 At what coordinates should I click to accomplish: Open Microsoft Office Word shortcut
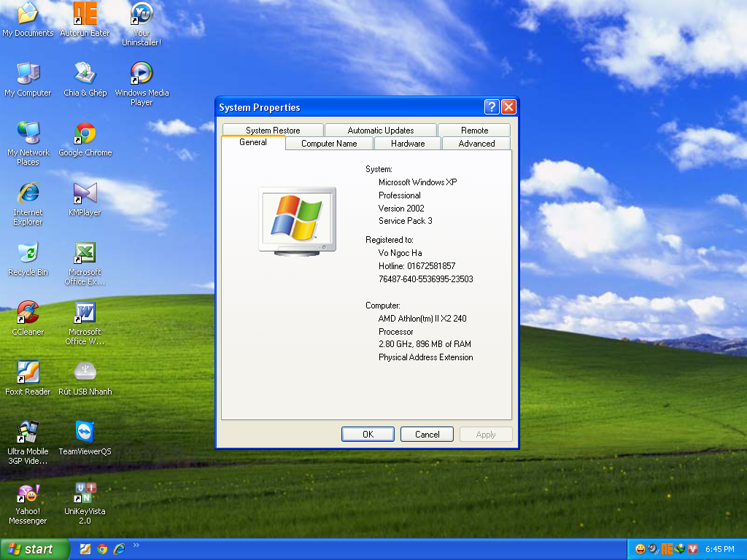85,323
